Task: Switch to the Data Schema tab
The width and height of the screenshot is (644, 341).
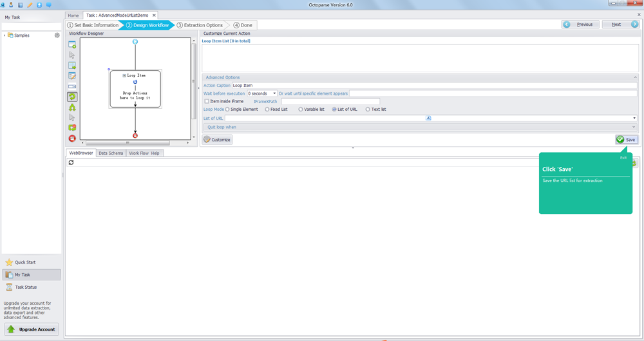Action: [x=111, y=153]
